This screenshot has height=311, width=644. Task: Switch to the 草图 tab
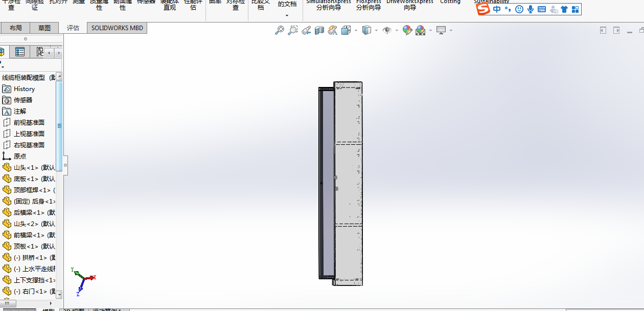tap(44, 28)
